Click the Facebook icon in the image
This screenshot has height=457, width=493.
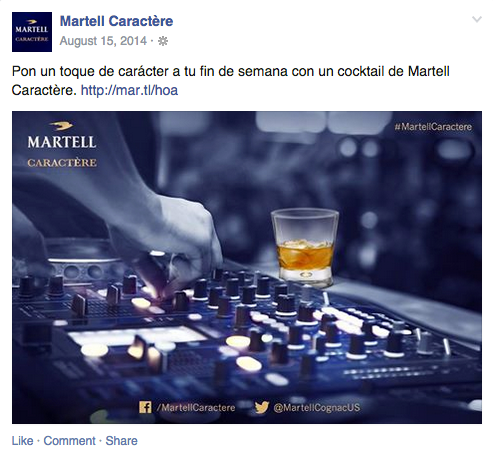click(145, 407)
